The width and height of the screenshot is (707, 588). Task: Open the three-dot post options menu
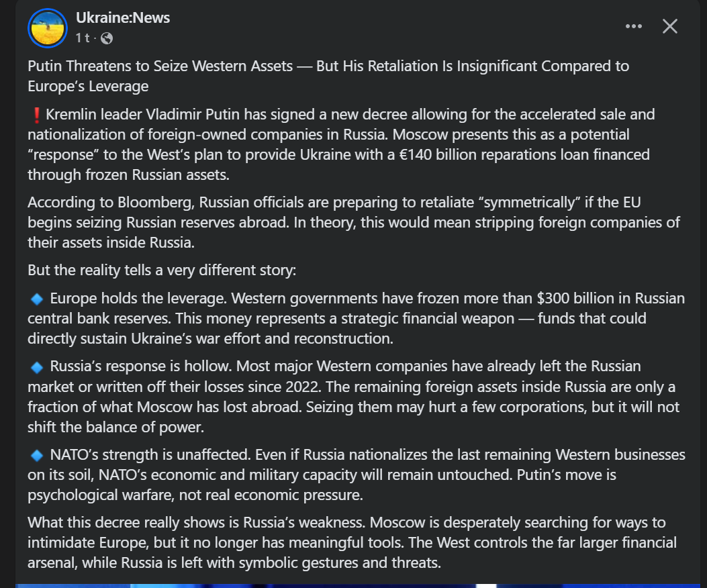pos(633,26)
